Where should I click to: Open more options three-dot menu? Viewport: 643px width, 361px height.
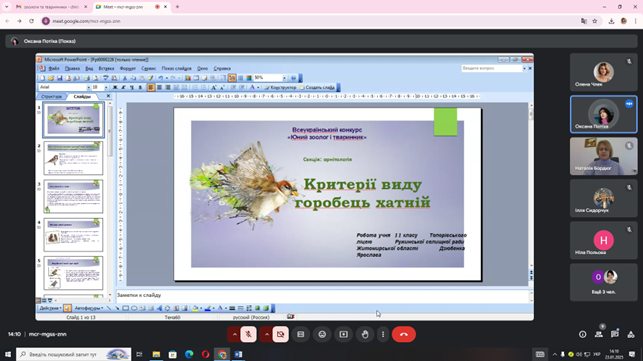pyautogui.click(x=383, y=334)
